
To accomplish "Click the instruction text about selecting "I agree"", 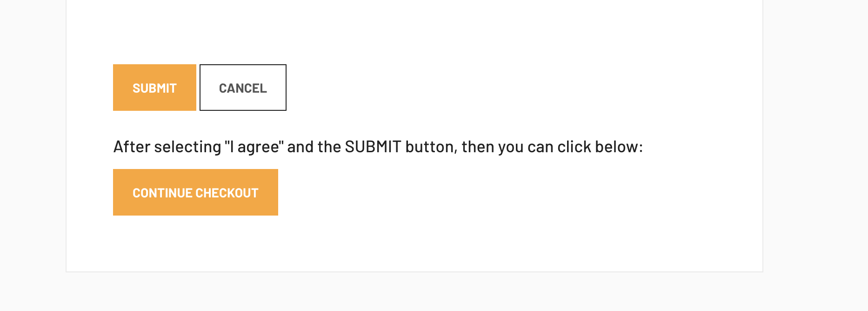I will [378, 147].
